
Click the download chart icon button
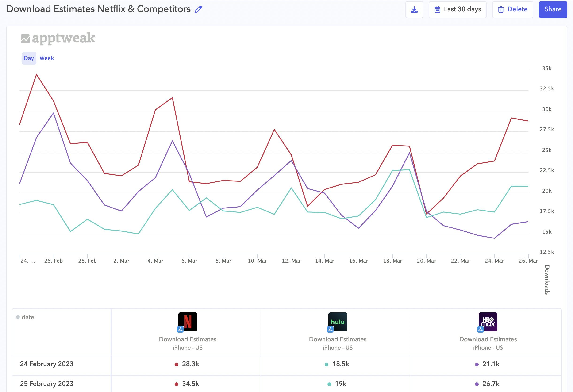414,10
